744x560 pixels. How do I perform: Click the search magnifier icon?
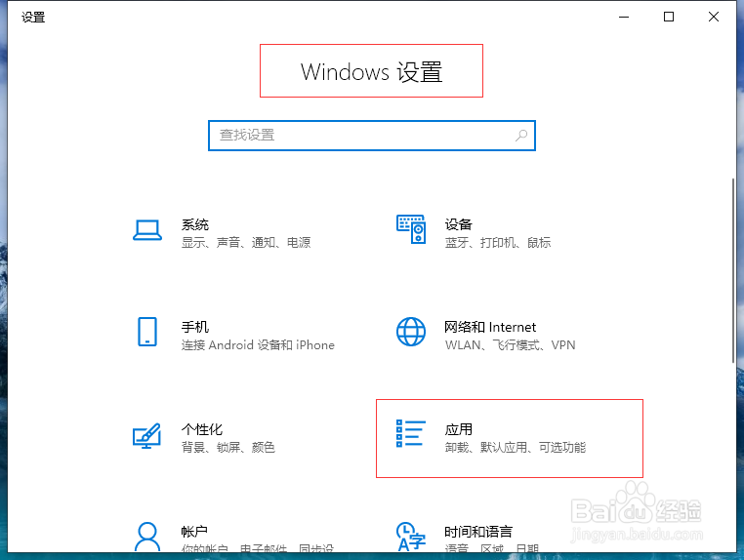coord(521,136)
